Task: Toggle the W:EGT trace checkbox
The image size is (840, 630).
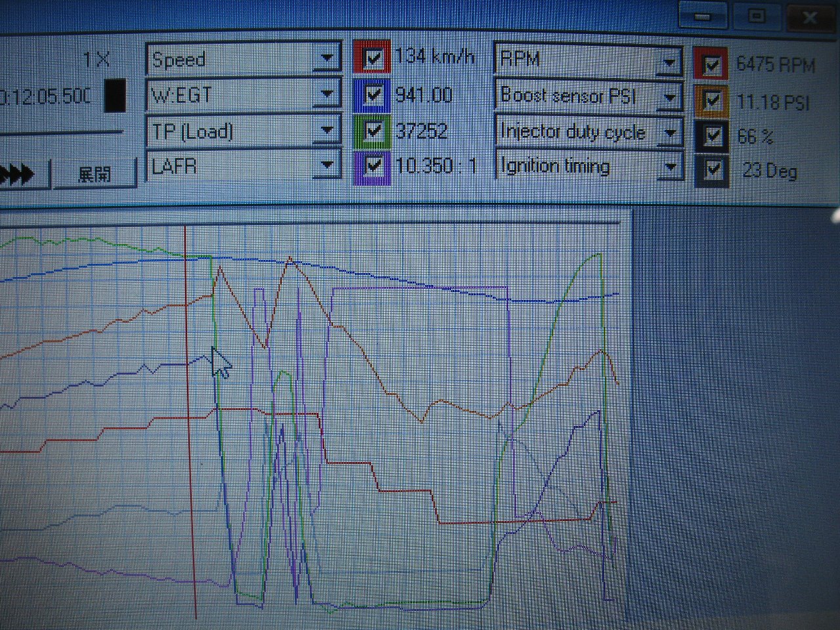Action: [373, 94]
